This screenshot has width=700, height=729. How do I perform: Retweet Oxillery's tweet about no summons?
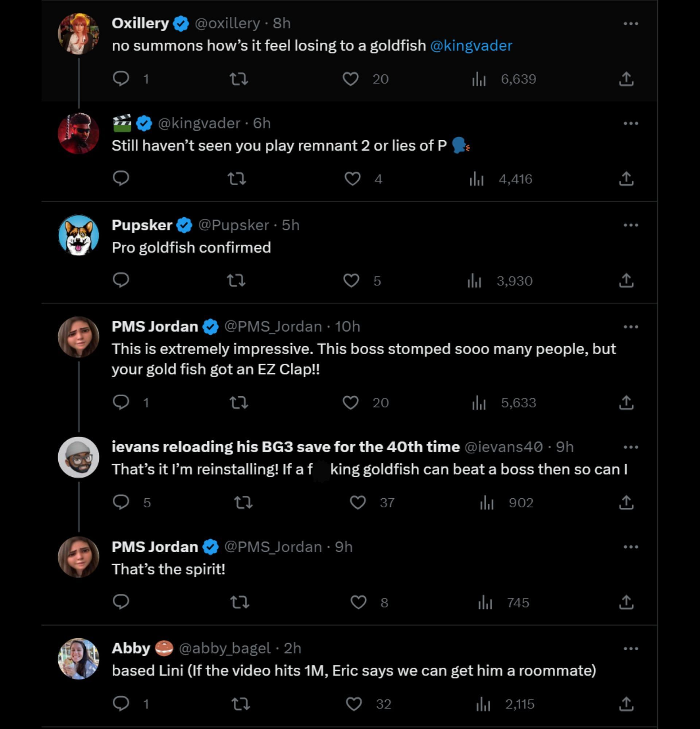[238, 79]
